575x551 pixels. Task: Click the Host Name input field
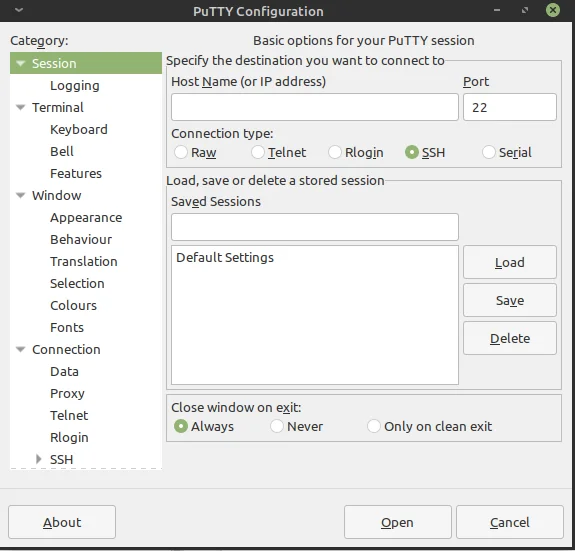(315, 107)
